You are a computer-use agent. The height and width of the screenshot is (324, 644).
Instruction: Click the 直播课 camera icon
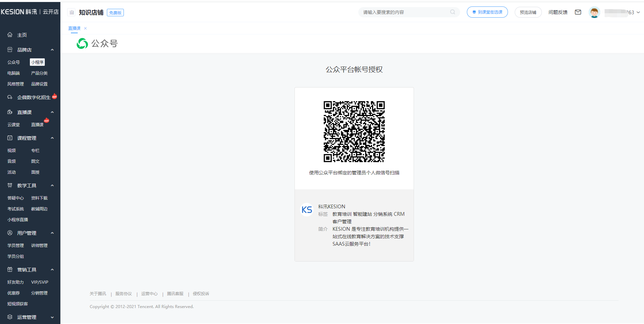(10, 112)
